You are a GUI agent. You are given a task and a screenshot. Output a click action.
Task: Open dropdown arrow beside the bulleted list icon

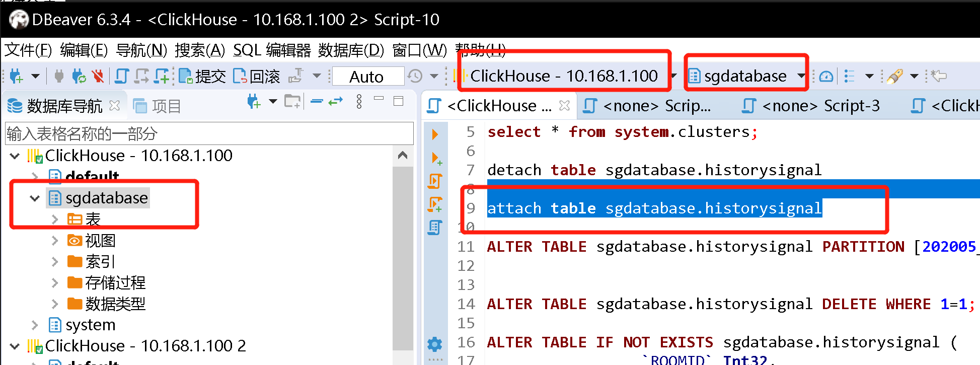pyautogui.click(x=869, y=76)
